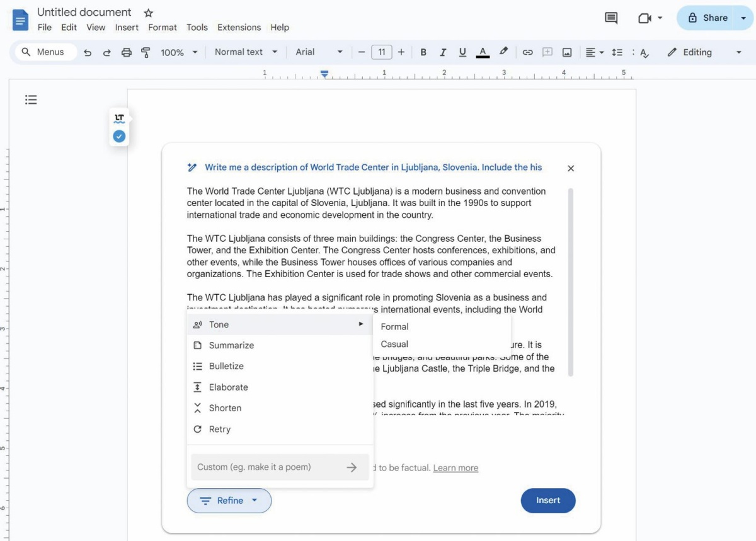This screenshot has height=541, width=756.
Task: Select the Paint format tool
Action: pos(146,52)
